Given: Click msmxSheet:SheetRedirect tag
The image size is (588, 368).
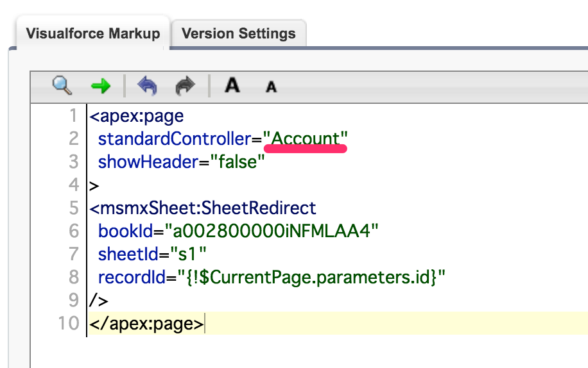Looking at the screenshot, I should click(203, 208).
